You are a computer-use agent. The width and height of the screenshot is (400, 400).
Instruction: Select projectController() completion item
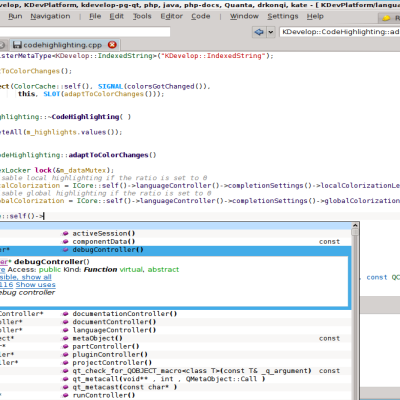point(175,363)
